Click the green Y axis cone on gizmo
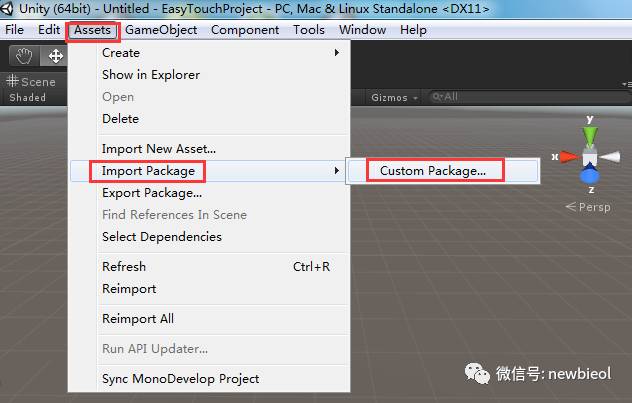632x403 pixels. click(x=590, y=137)
